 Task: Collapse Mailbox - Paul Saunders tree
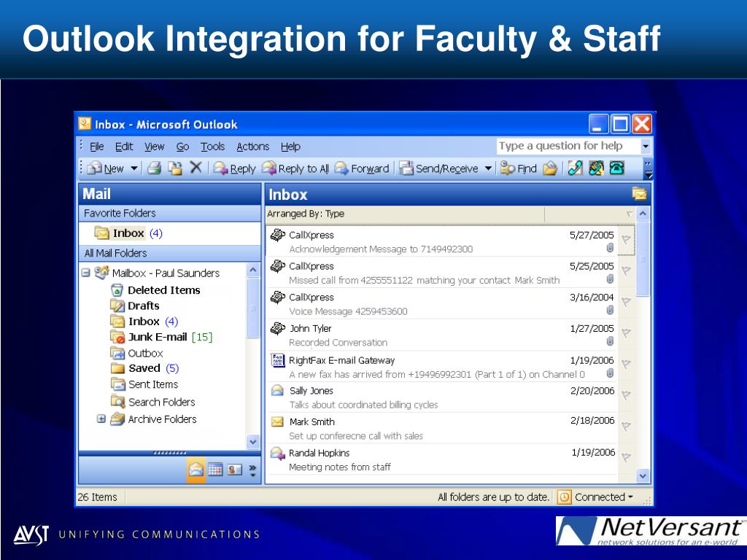coord(86,273)
